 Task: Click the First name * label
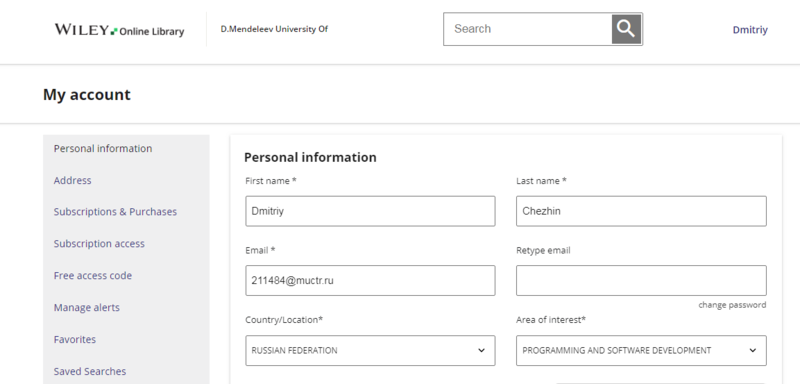(x=271, y=181)
